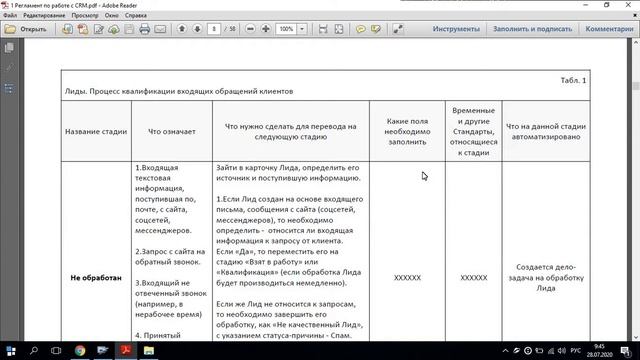Click the upload to cloud icon
This screenshot has width=640, height=360.
114,29
